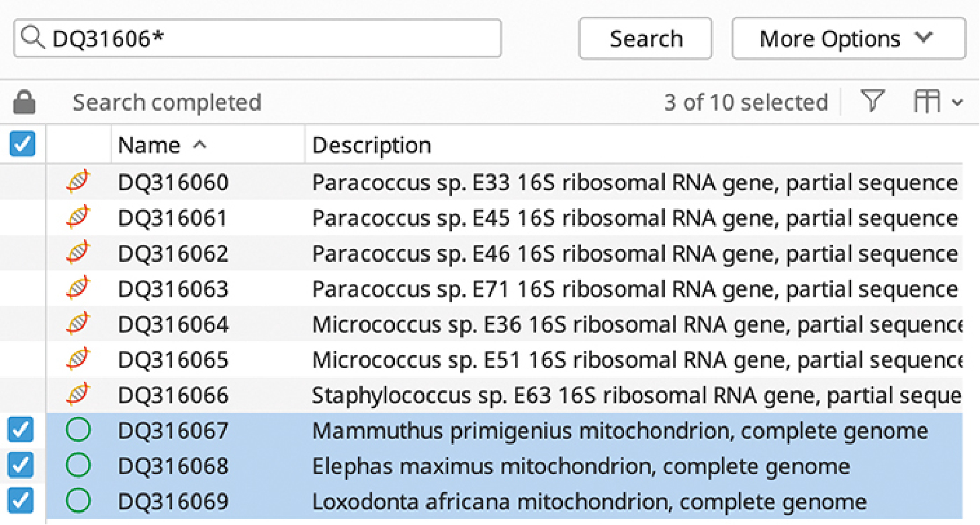Open the More Options dropdown
This screenshot has width=980, height=525.
click(848, 39)
